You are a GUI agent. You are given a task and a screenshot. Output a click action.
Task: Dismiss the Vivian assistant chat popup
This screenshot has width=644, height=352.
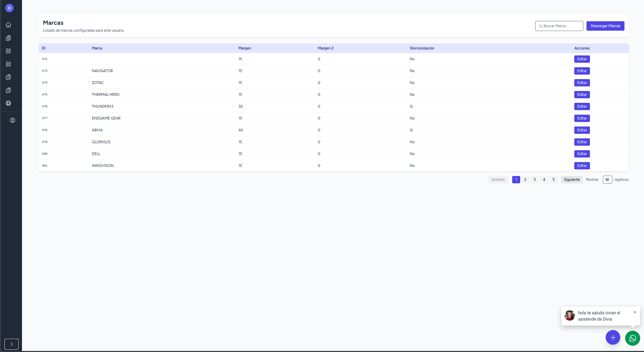(x=635, y=312)
